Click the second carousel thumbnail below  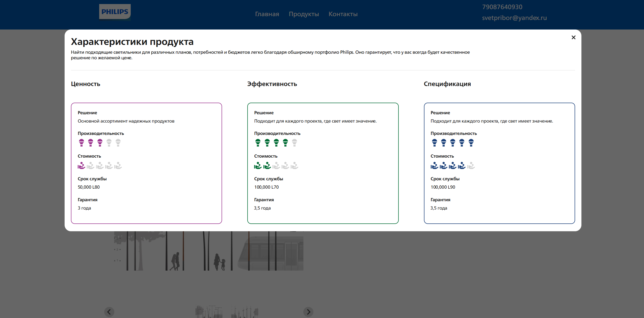click(x=245, y=312)
